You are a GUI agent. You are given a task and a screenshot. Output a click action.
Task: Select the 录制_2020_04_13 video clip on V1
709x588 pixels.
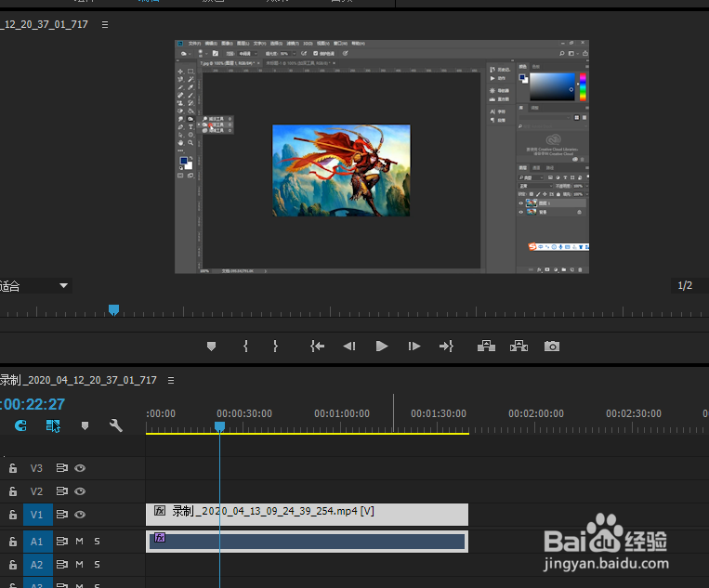(x=307, y=515)
